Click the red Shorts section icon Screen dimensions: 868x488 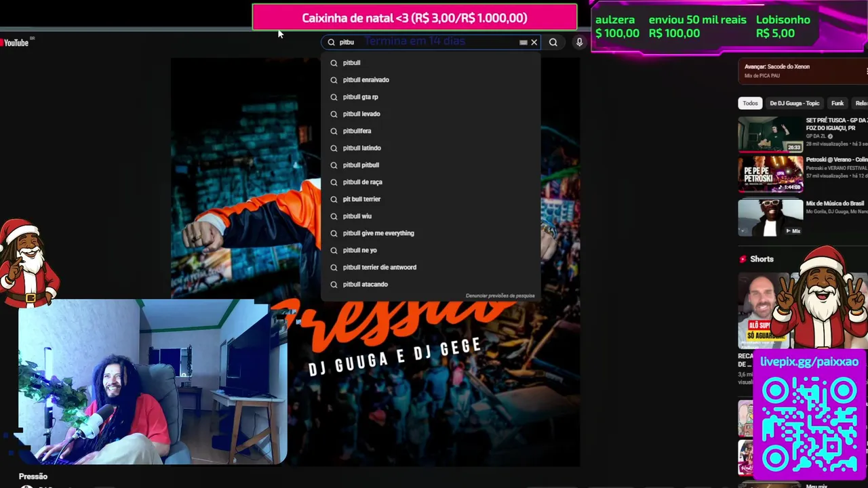pyautogui.click(x=743, y=259)
